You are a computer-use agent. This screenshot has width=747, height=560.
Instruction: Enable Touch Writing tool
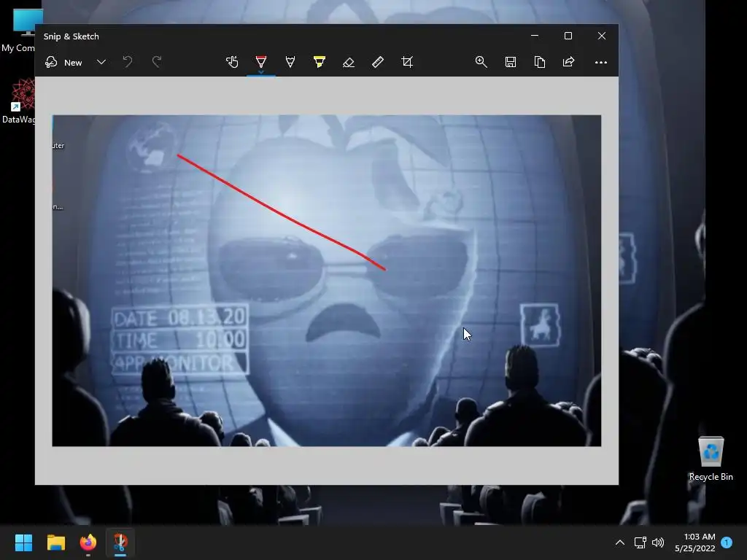232,63
